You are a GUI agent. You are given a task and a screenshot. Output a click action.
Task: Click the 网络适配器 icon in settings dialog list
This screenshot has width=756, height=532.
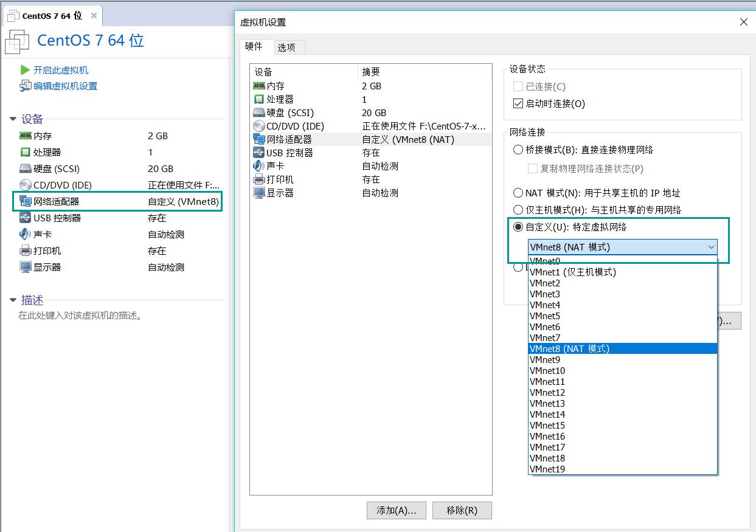click(258, 139)
